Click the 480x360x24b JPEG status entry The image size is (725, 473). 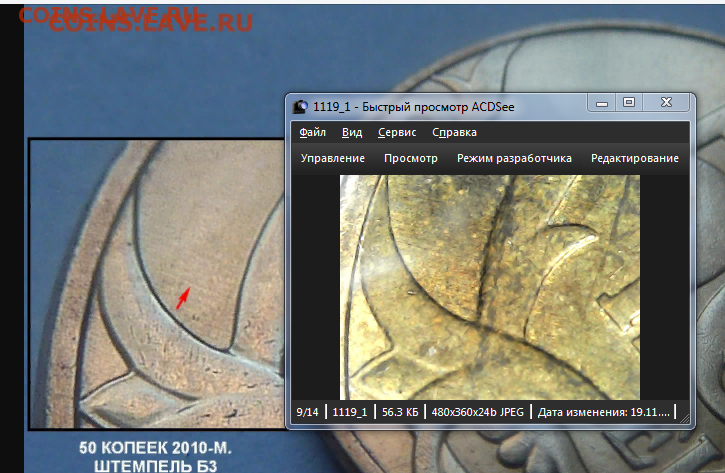478,412
